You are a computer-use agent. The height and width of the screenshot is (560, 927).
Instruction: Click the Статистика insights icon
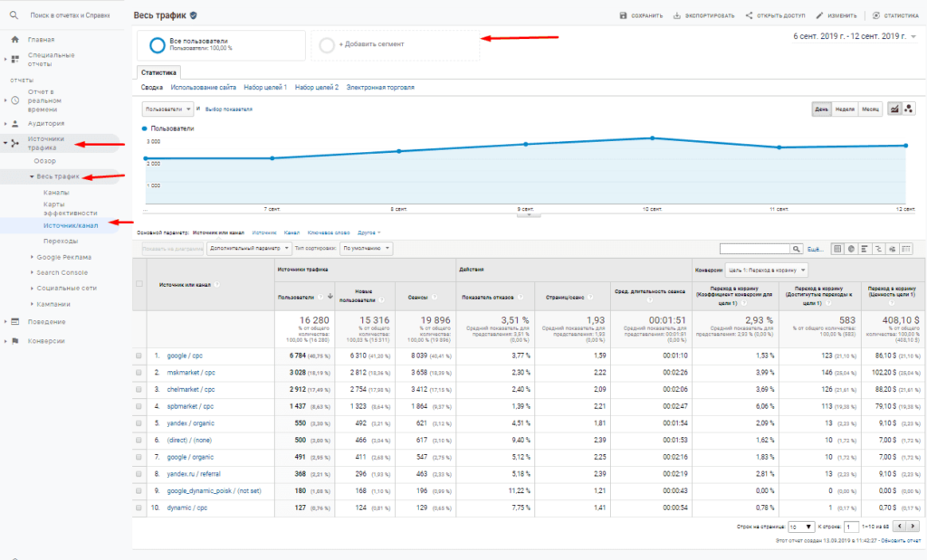[876, 15]
